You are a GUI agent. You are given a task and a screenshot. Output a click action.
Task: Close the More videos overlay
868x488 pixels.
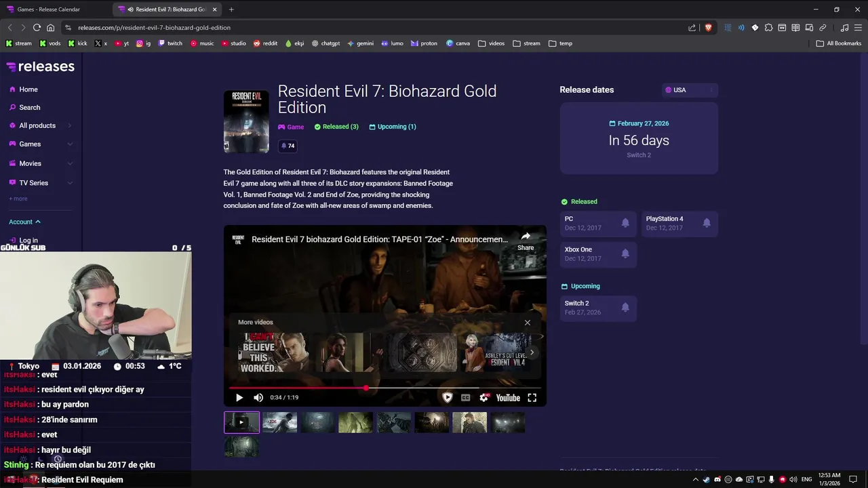(528, 323)
